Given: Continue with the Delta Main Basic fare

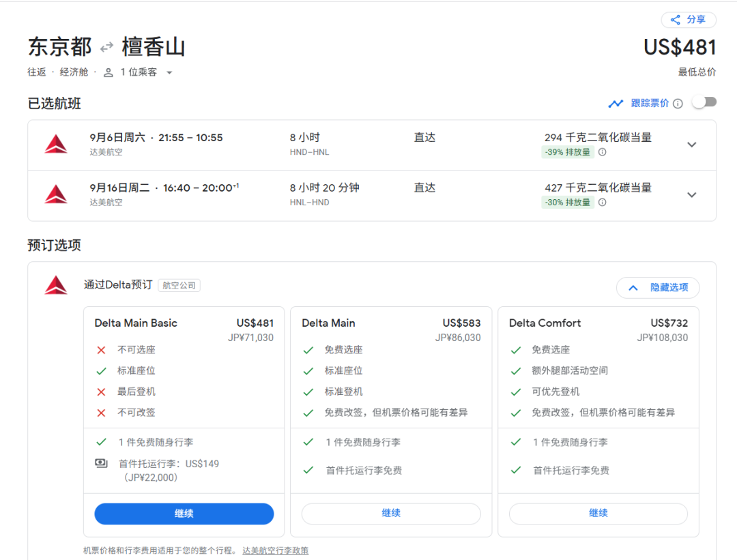Looking at the screenshot, I should [184, 514].
